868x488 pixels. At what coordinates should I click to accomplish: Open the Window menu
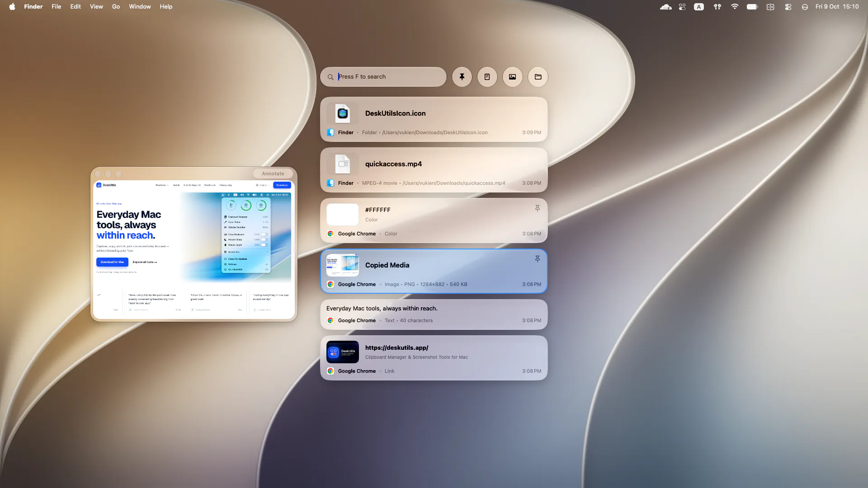[140, 7]
